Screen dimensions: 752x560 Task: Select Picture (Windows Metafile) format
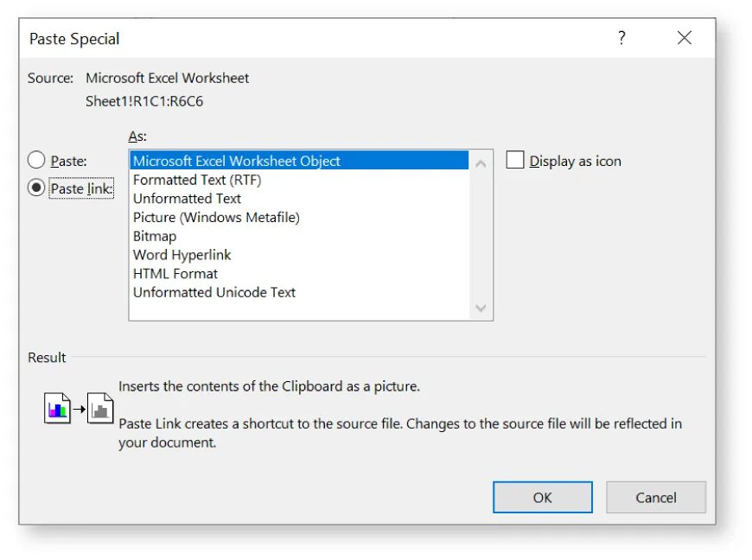point(216,218)
